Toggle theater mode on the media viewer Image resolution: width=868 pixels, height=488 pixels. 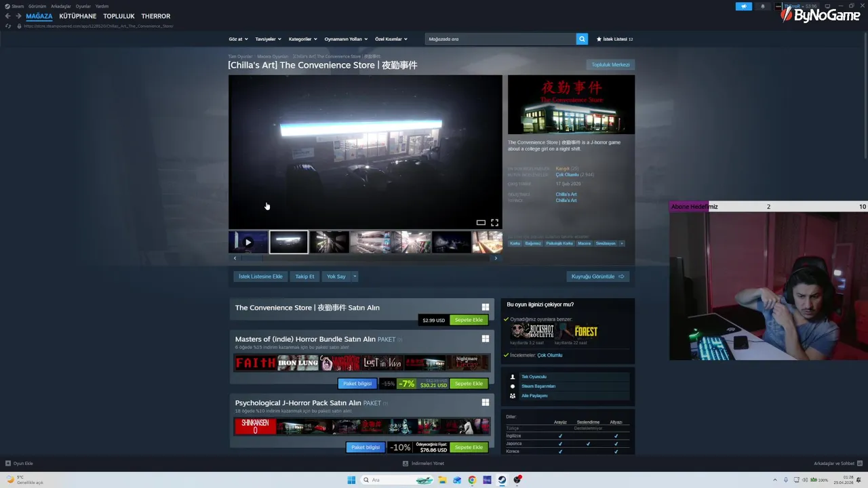(481, 222)
